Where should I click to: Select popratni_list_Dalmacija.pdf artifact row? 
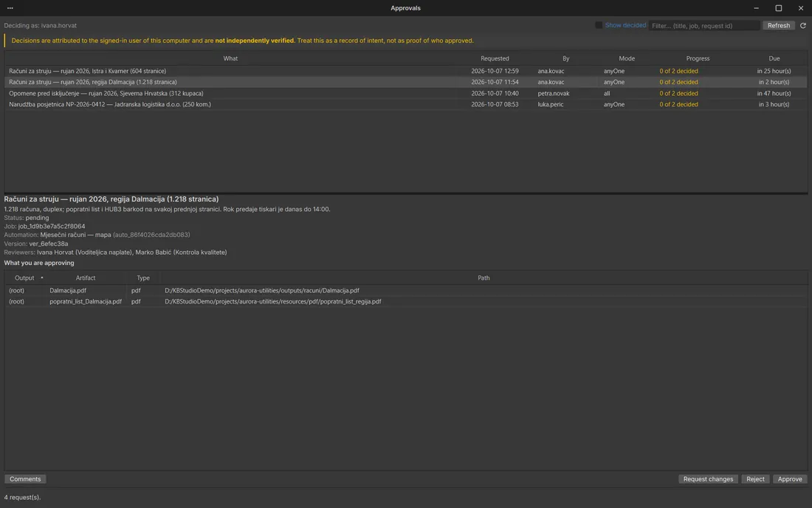pyautogui.click(x=406, y=301)
